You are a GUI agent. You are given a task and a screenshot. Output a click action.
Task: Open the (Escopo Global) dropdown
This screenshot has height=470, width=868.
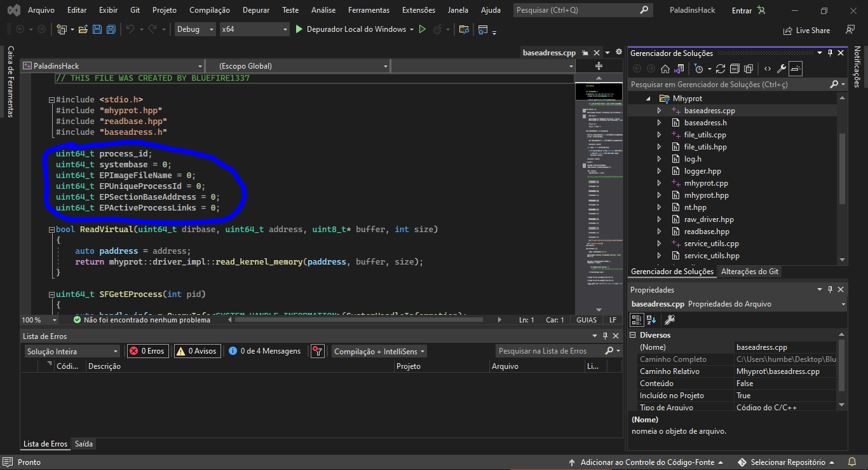pyautogui.click(x=297, y=66)
